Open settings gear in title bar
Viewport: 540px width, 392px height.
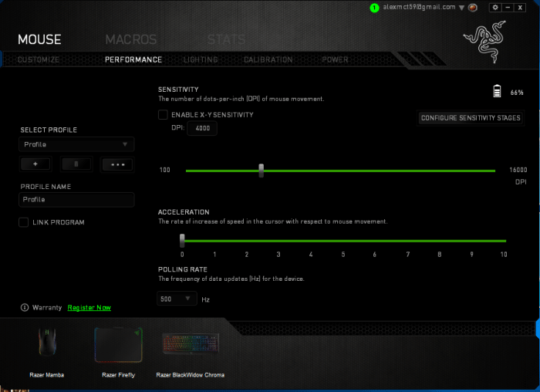click(x=495, y=7)
